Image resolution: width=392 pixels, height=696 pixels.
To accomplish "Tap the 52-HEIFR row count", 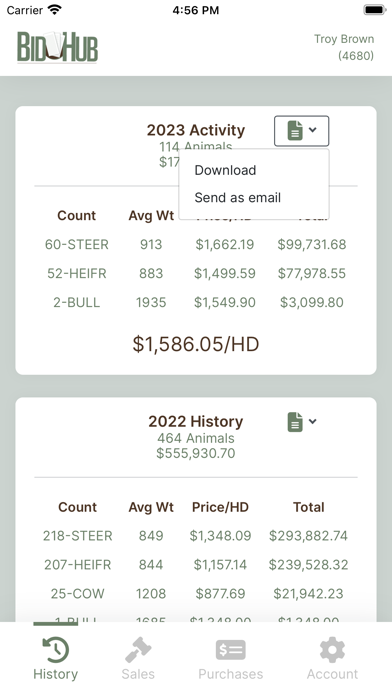I will click(x=77, y=273).
